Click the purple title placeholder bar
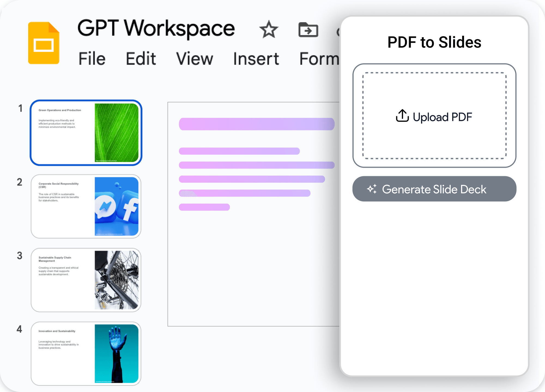The width and height of the screenshot is (545, 392). pyautogui.click(x=257, y=124)
